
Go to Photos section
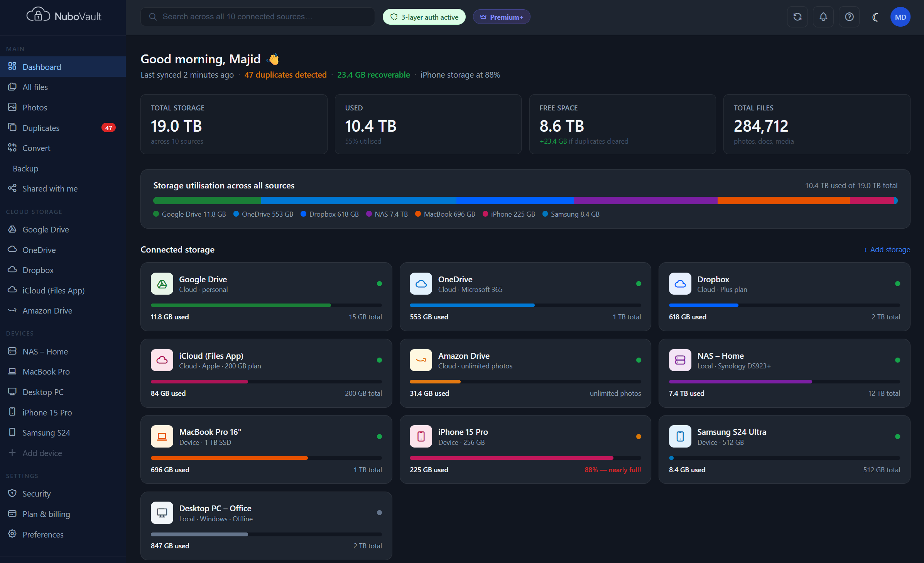coord(63,107)
